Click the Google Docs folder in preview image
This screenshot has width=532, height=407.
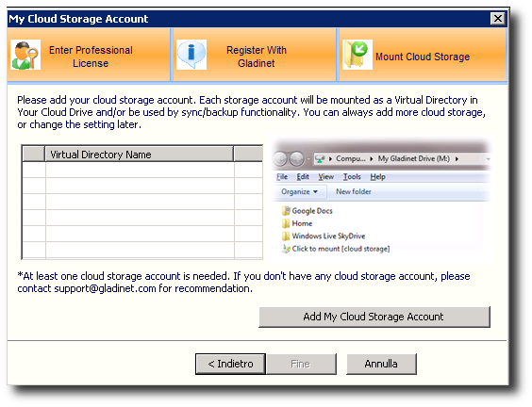coord(308,211)
